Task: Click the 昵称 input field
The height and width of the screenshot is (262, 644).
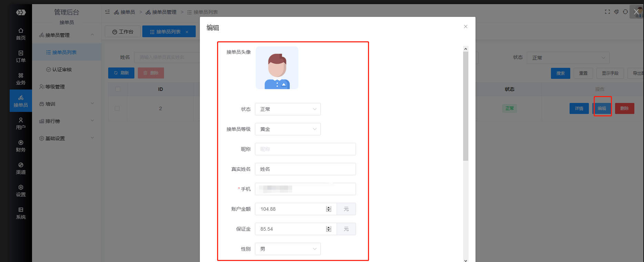Action: click(x=305, y=149)
